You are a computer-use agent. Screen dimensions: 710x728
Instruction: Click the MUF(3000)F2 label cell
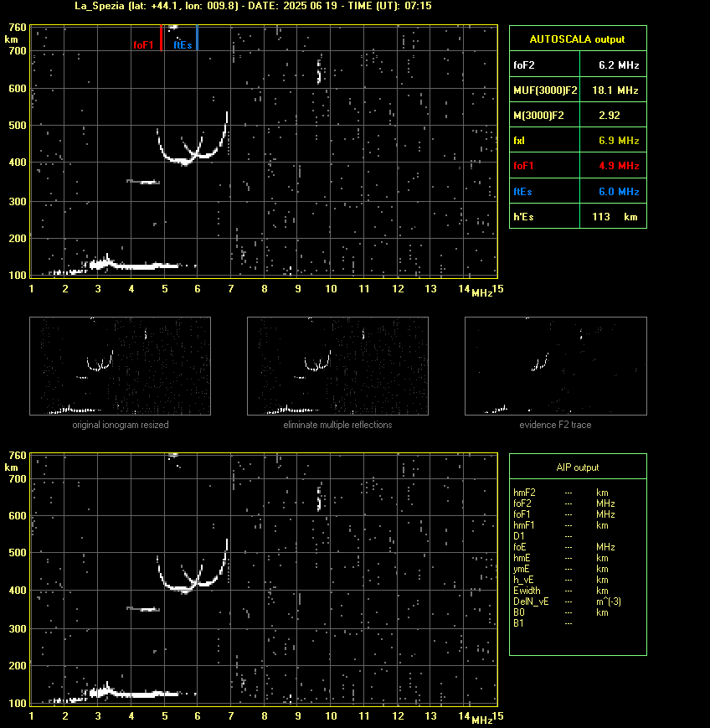tap(545, 90)
